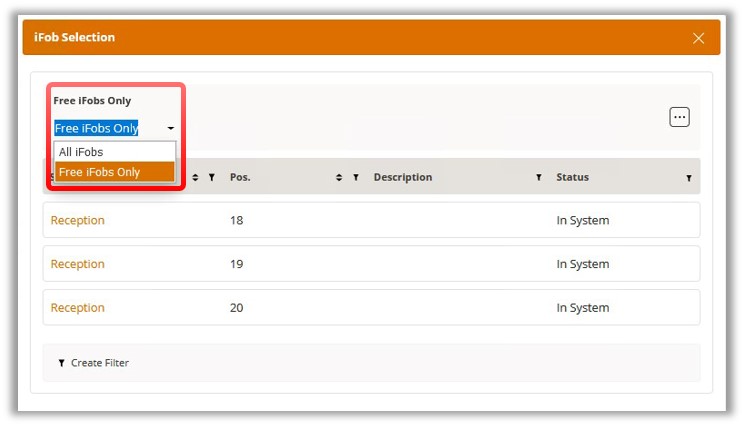Screen dimensions: 742x426
Task: Click the Pos. column header
Action: pos(240,177)
